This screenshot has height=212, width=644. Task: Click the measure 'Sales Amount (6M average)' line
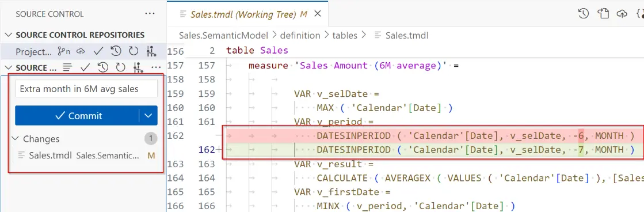pos(353,65)
